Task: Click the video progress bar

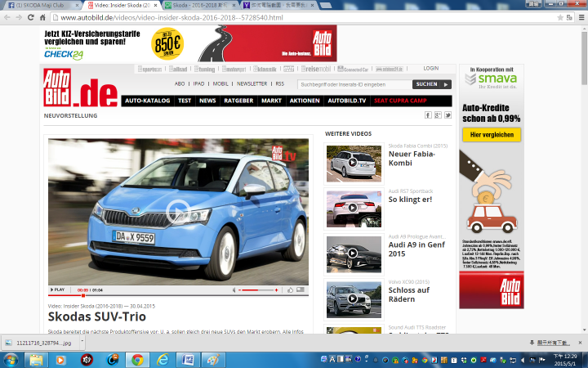Action: 178,295
